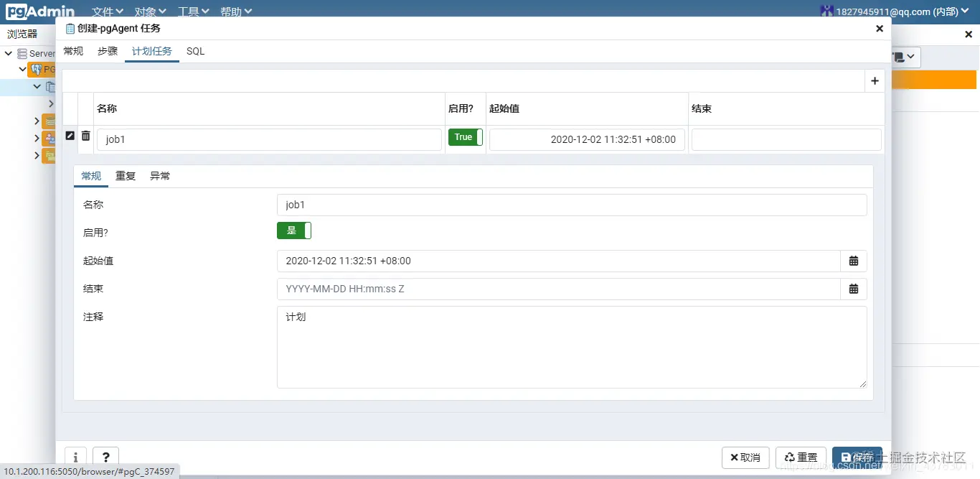Click the 结束 input with YYYY-MM-DD placeholder
Viewport: 980px width, 479px height.
559,289
